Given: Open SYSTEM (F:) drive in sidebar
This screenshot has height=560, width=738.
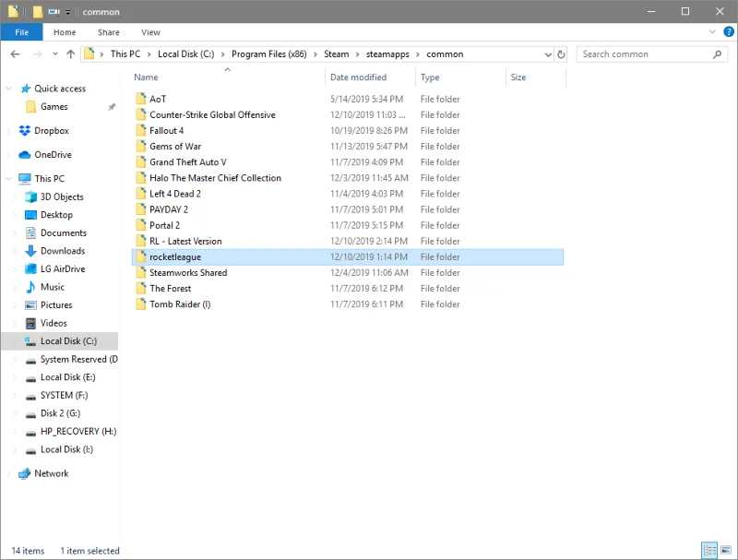Looking at the screenshot, I should coord(64,395).
